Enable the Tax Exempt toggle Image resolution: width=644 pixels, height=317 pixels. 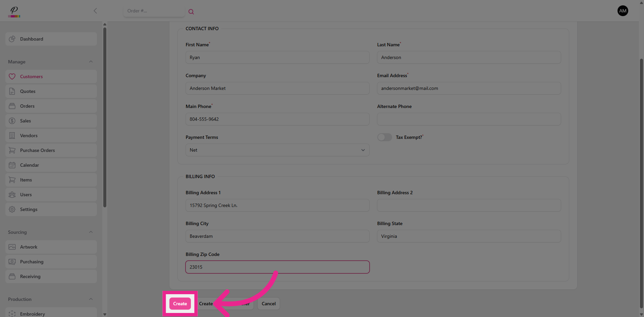[384, 137]
